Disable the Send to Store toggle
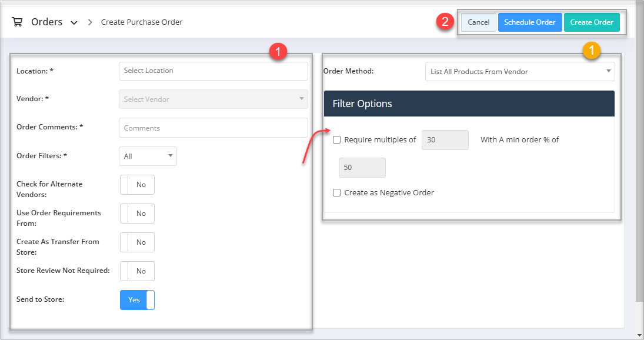644x340 pixels. pyautogui.click(x=137, y=300)
